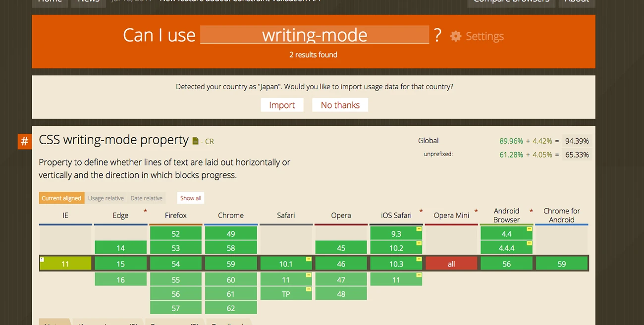644x325 pixels.
Task: Select the Opera 45 cell
Action: click(341, 248)
